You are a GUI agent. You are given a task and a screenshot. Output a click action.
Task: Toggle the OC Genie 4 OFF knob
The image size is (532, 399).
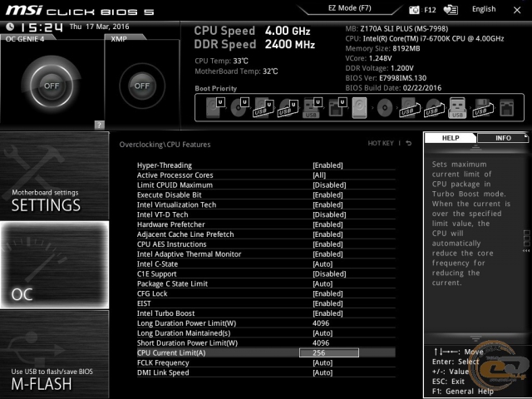click(52, 85)
